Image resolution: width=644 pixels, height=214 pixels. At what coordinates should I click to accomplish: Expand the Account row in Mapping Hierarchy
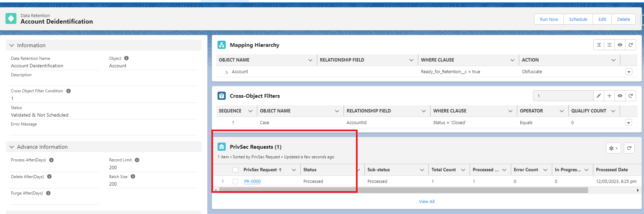click(226, 72)
